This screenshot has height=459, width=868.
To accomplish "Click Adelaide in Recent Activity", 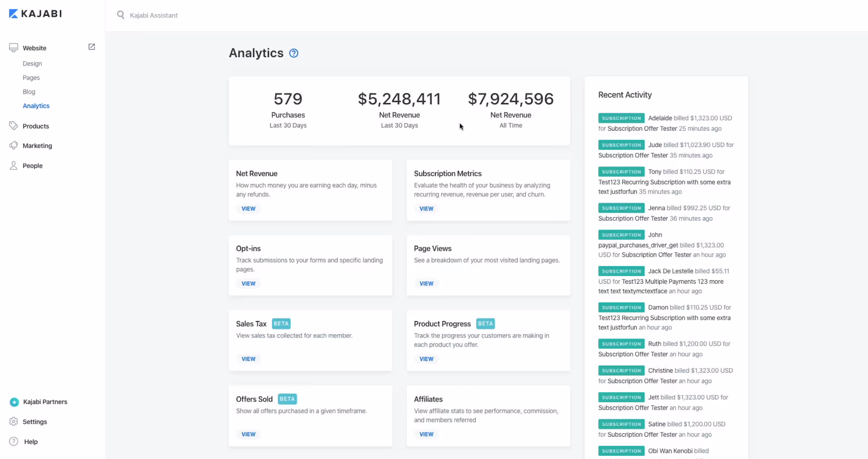I will (660, 118).
